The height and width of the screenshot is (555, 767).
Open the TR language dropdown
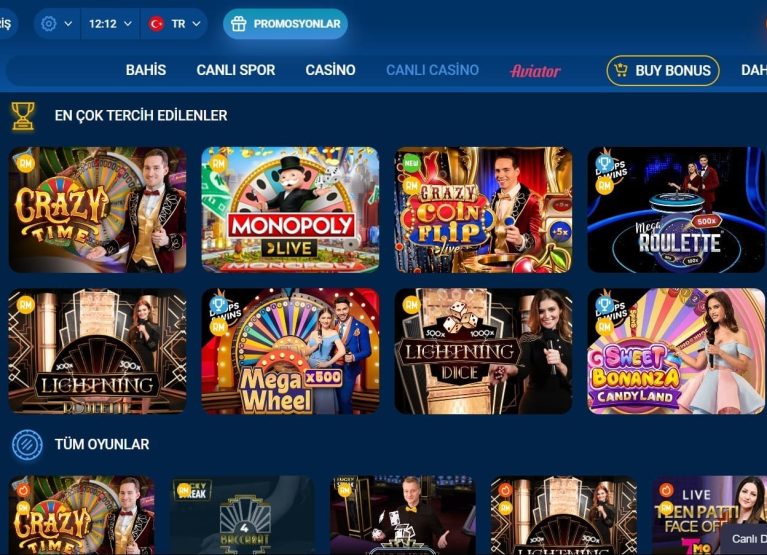[175, 23]
